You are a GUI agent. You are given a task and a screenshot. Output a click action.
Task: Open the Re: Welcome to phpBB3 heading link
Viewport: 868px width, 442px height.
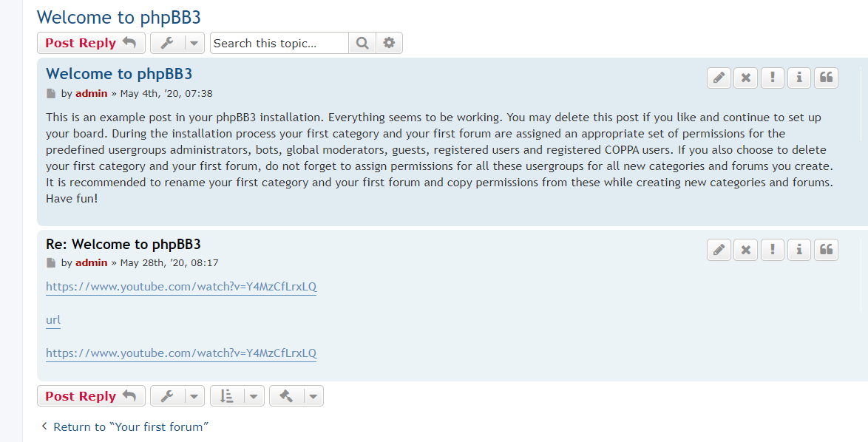(123, 244)
